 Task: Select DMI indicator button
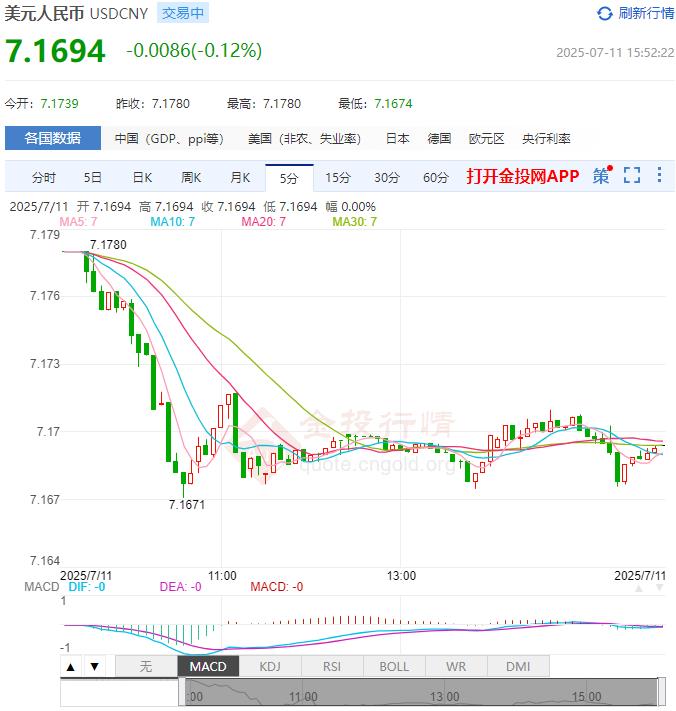tap(518, 667)
